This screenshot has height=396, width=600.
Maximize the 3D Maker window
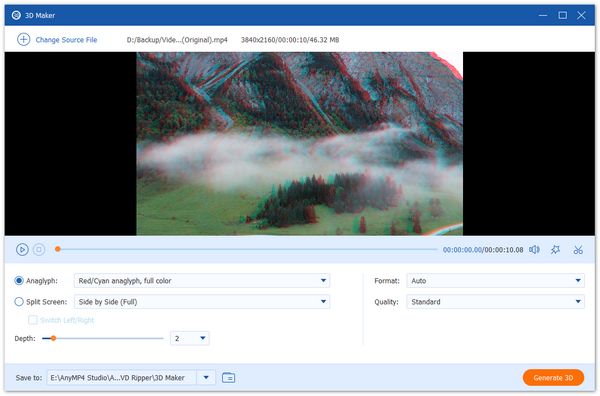[562, 15]
